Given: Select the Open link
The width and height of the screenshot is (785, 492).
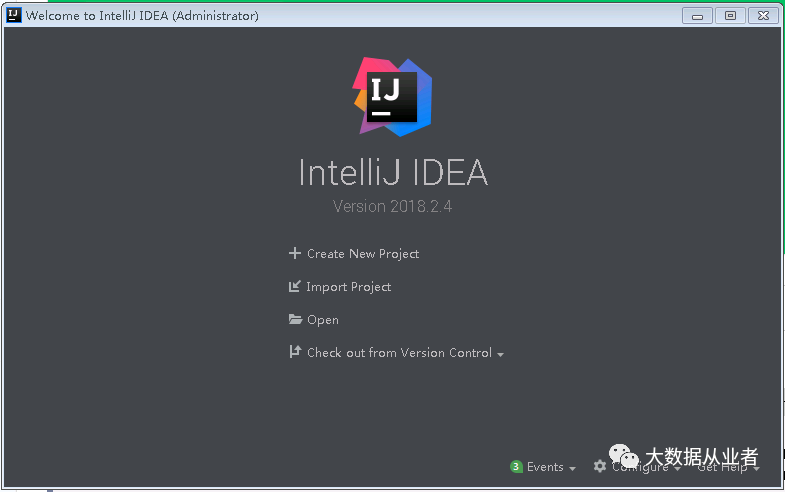Looking at the screenshot, I should 323,320.
